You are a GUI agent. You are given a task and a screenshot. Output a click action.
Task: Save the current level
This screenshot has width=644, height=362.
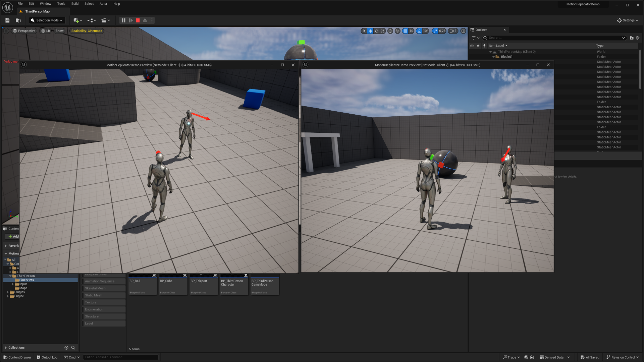tap(7, 20)
